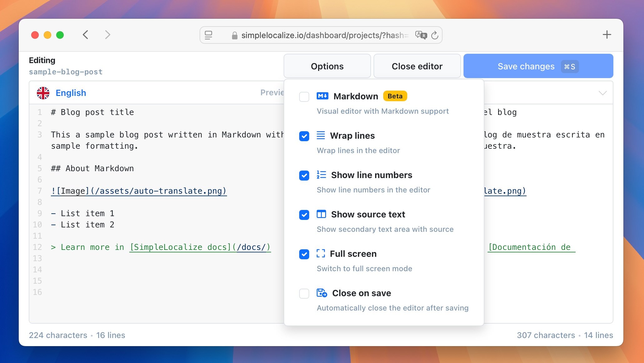
Task: Click the Documentación de link in translation
Action: tap(531, 247)
